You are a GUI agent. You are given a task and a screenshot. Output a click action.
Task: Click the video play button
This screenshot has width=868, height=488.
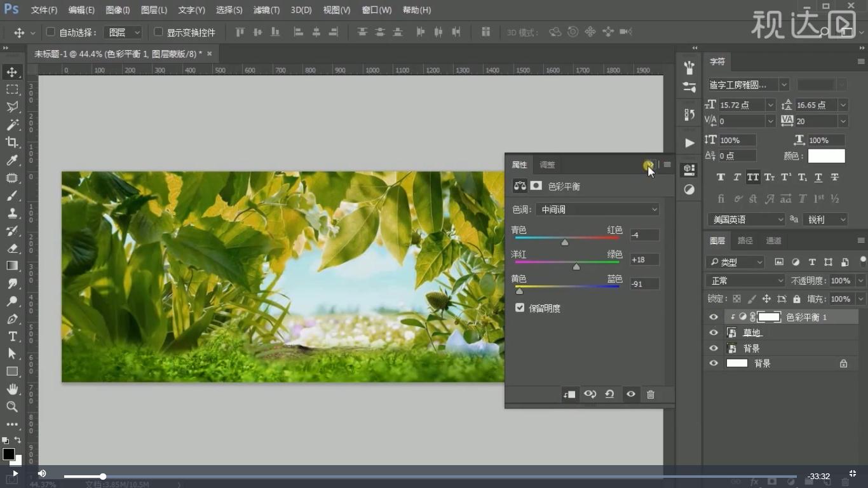coord(15,473)
